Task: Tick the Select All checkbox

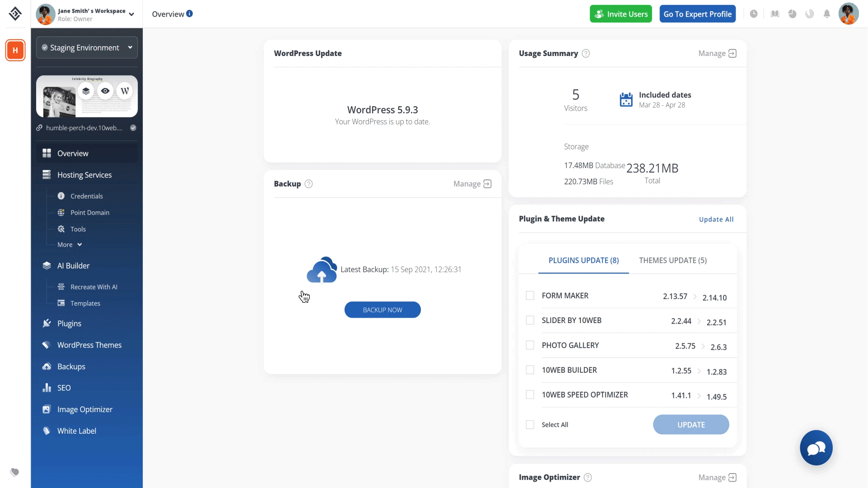Action: (530, 425)
